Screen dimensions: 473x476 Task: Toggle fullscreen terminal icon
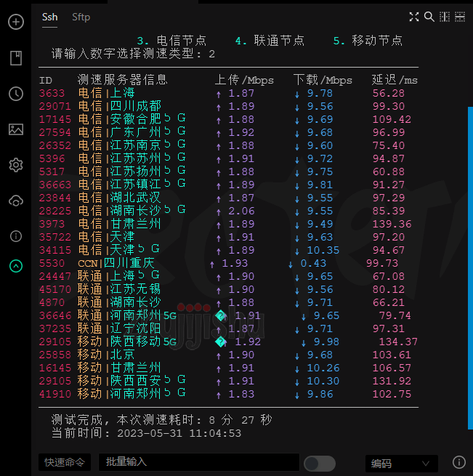pos(414,17)
